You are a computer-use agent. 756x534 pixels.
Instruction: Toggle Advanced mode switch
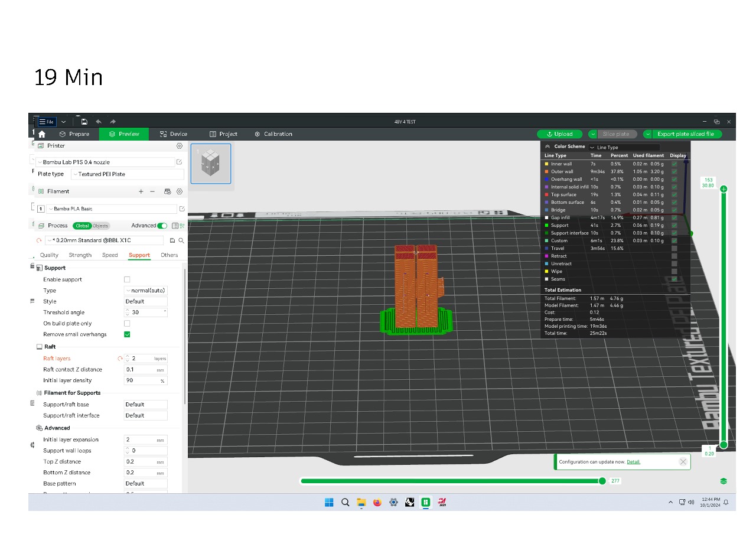pyautogui.click(x=162, y=226)
